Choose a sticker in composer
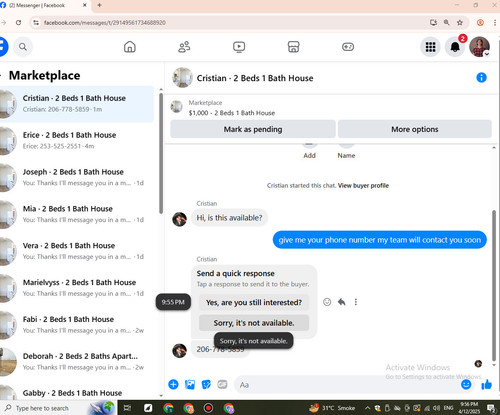The width and height of the screenshot is (500, 415). 206,385
